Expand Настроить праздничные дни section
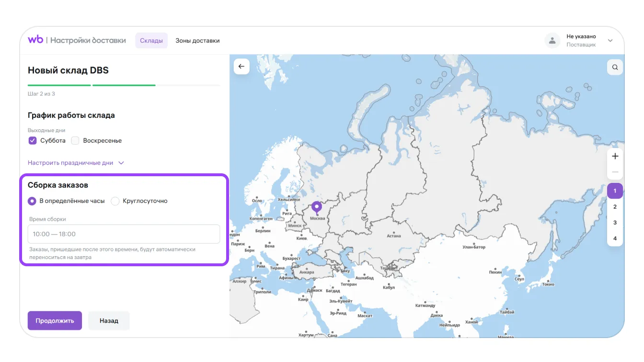This screenshot has height=362, width=644. coord(76,163)
